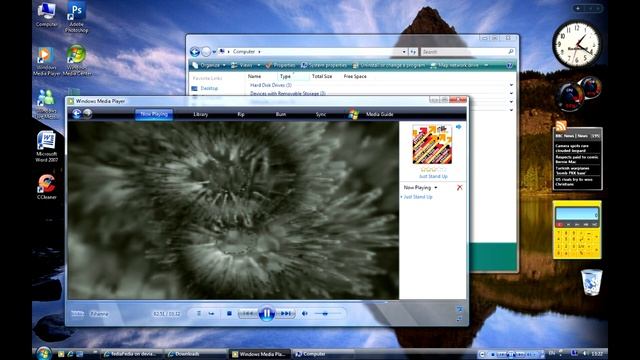
Task: Sort by the Free Space column
Action: coord(355,76)
